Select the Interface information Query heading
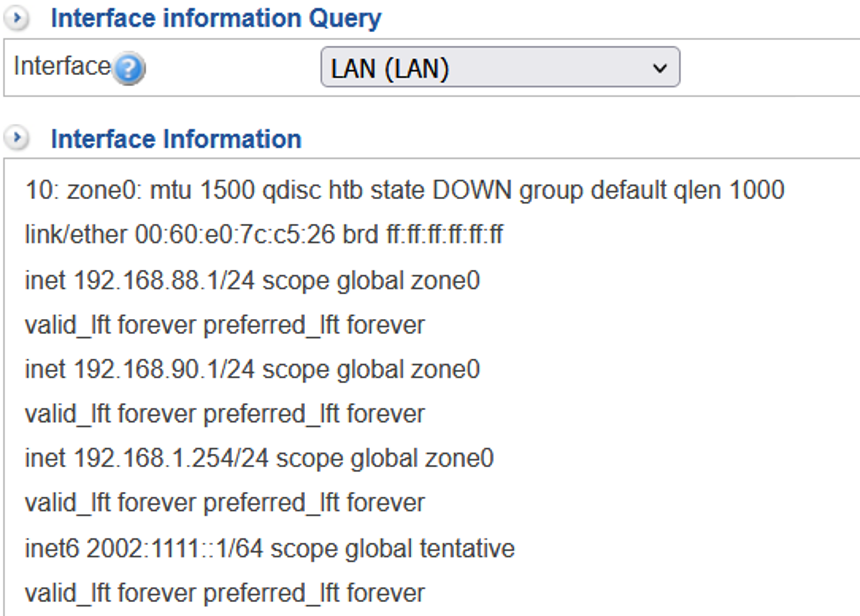 tap(216, 18)
